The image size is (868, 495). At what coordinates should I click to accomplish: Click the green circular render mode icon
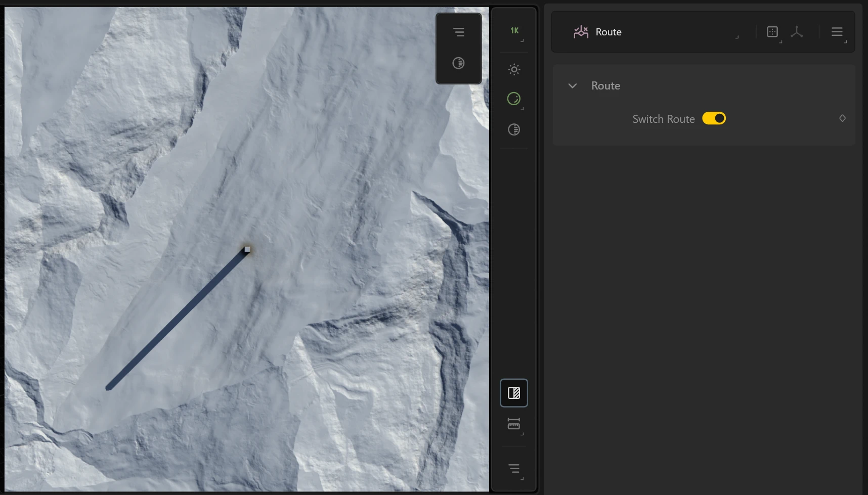point(514,99)
